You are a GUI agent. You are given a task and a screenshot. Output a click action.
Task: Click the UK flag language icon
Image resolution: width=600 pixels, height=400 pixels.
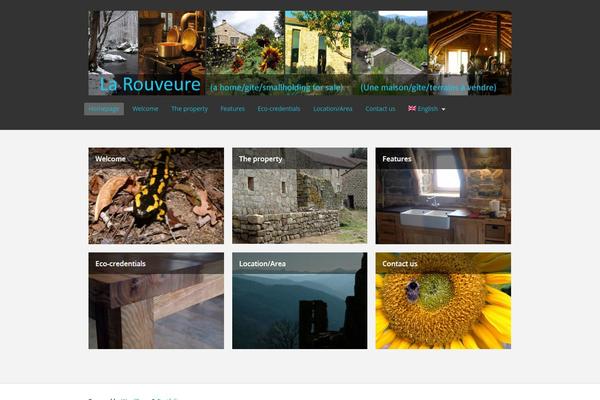(x=412, y=108)
